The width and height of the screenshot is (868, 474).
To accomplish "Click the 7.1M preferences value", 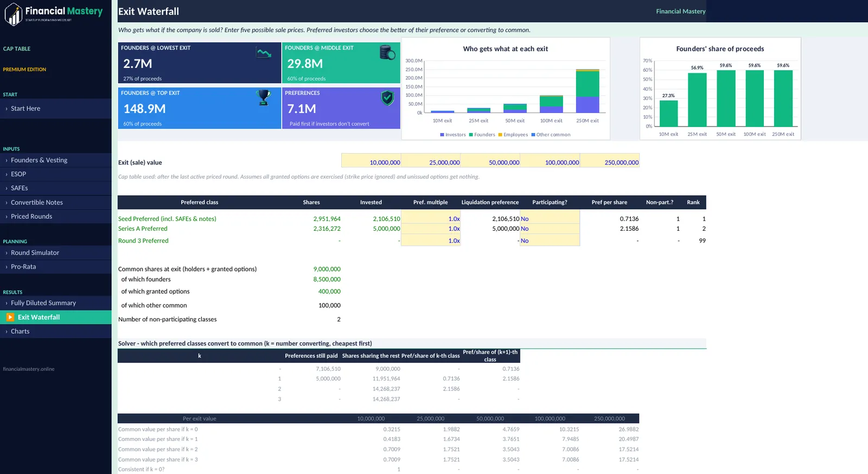I will point(302,109).
